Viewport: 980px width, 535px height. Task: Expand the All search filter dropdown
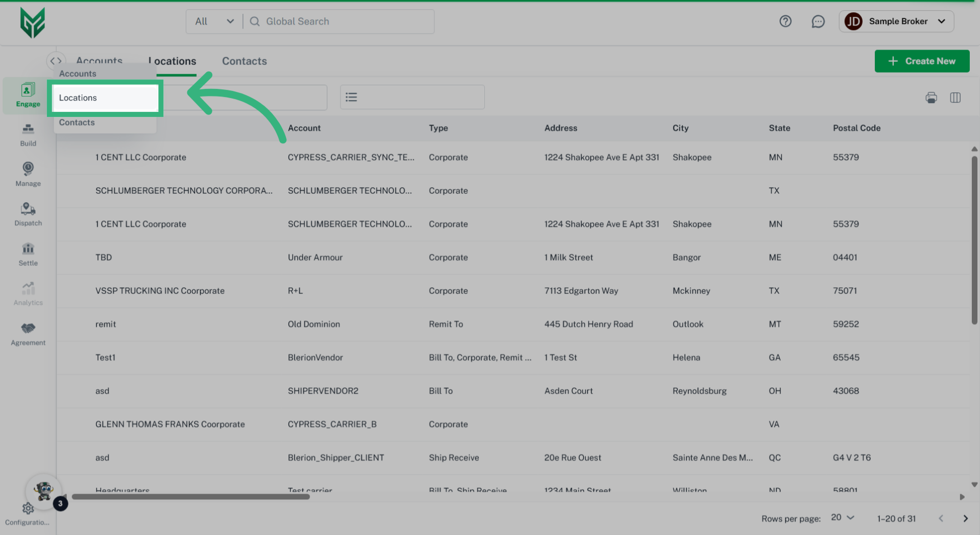click(214, 21)
